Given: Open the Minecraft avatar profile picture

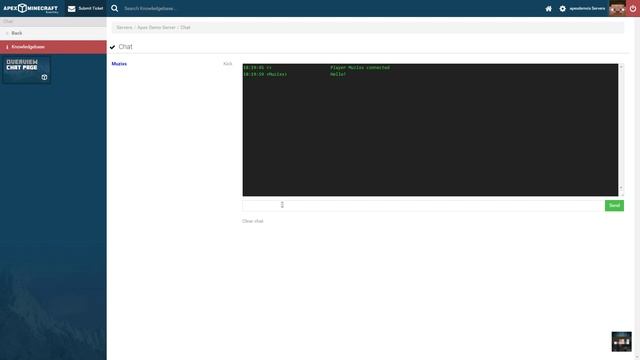Looking at the screenshot, I should (617, 8).
